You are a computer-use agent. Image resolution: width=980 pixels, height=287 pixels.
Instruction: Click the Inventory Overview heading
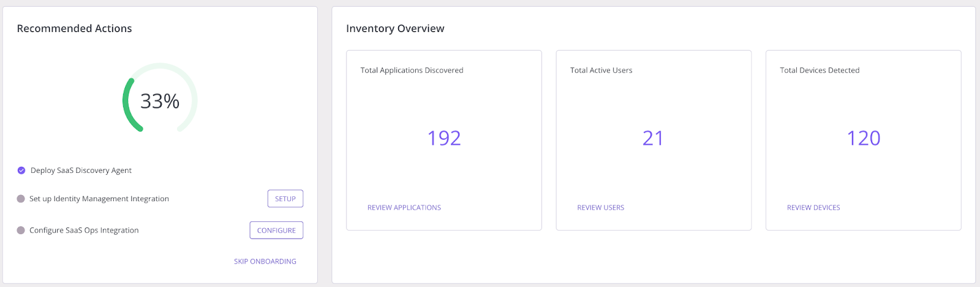pyautogui.click(x=395, y=29)
